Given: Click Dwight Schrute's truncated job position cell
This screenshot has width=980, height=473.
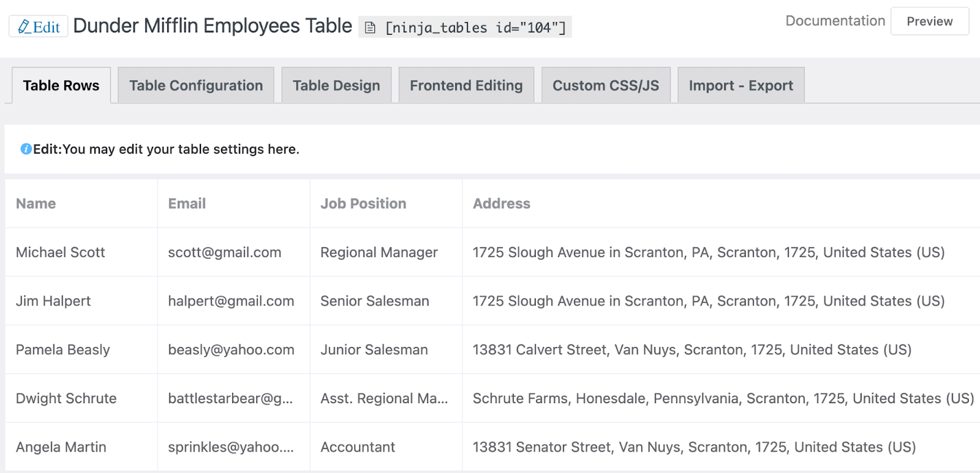Looking at the screenshot, I should pos(384,398).
